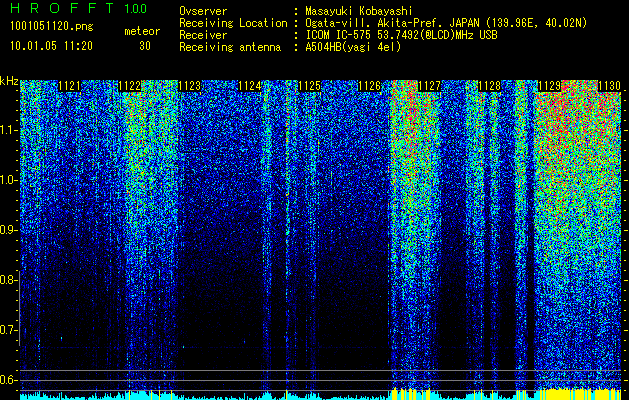This screenshot has width=629, height=400.
Task: Click the 1125 time marker
Action: (x=310, y=86)
